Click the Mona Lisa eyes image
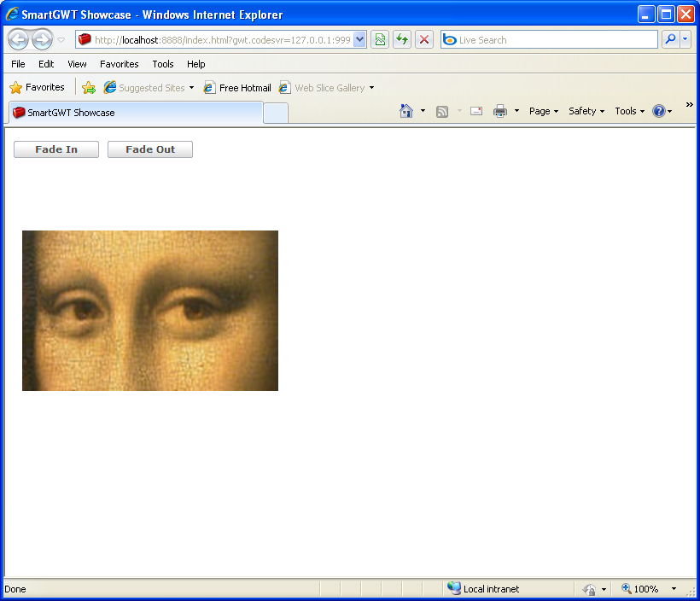700x601 pixels. pyautogui.click(x=150, y=311)
